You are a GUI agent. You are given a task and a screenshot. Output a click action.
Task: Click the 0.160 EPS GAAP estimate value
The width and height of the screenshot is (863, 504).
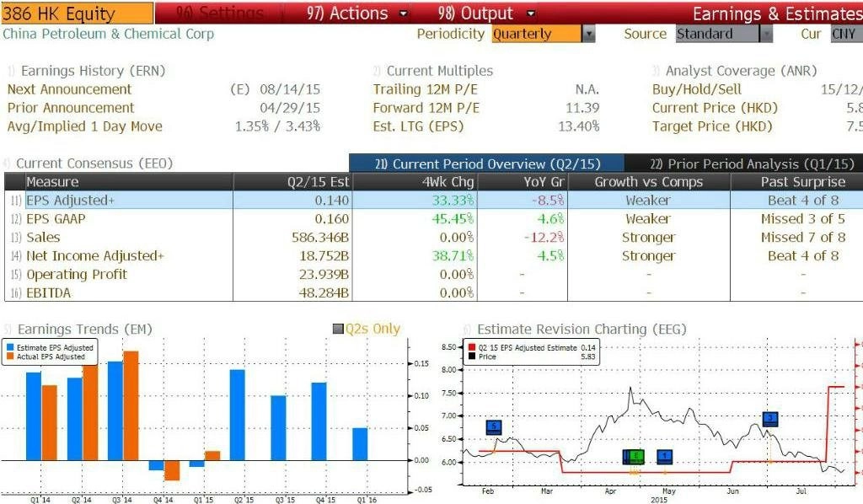332,219
